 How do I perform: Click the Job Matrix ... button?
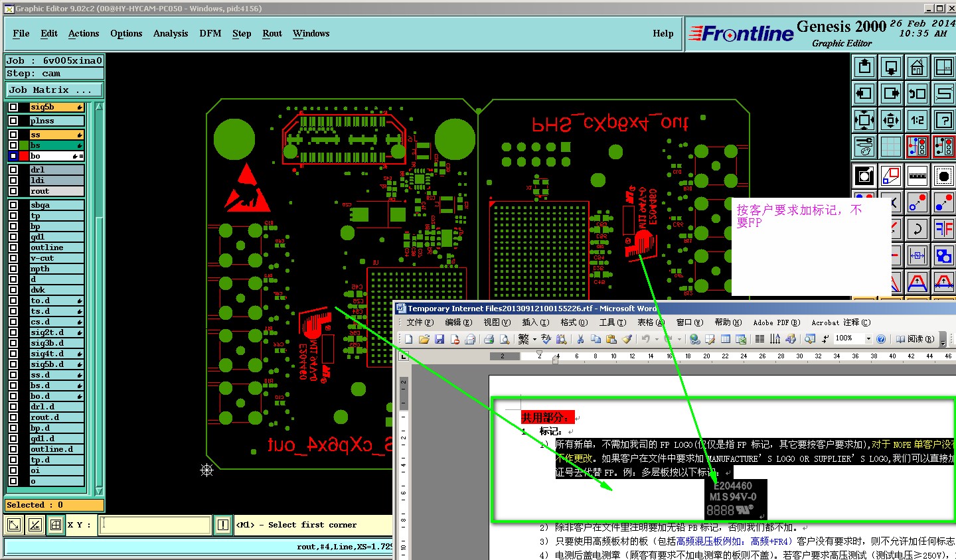(x=54, y=90)
